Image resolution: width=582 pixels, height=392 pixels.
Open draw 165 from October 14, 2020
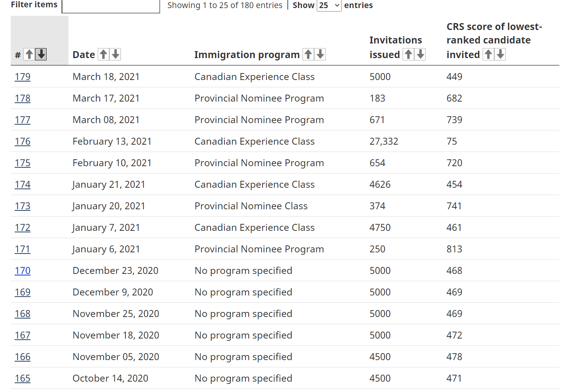tap(23, 378)
